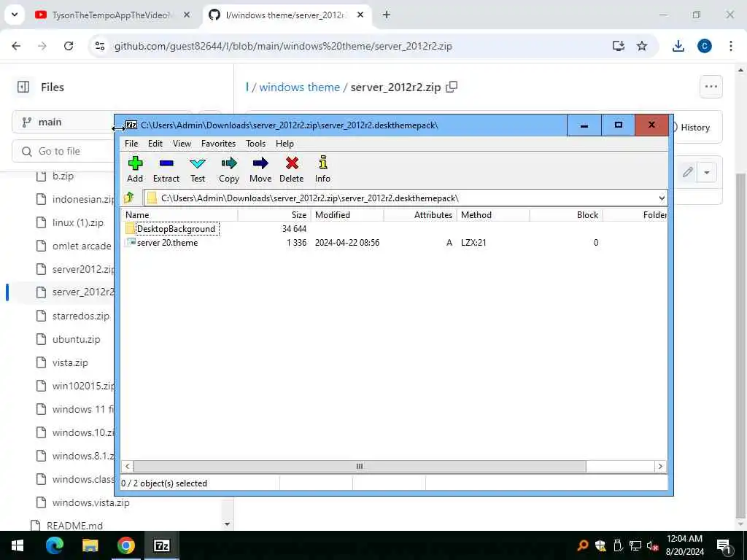Image resolution: width=747 pixels, height=560 pixels.
Task: Open the 7-Zip File menu
Action: pyautogui.click(x=131, y=144)
